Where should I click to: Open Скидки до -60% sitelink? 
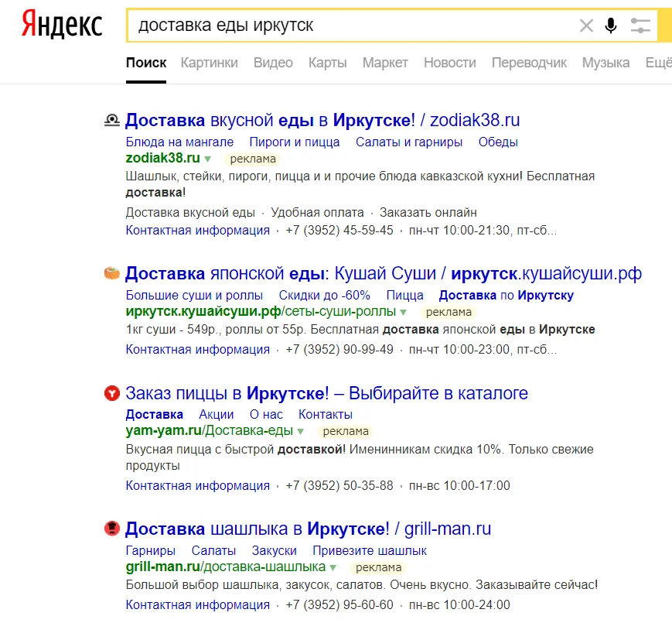(x=325, y=295)
